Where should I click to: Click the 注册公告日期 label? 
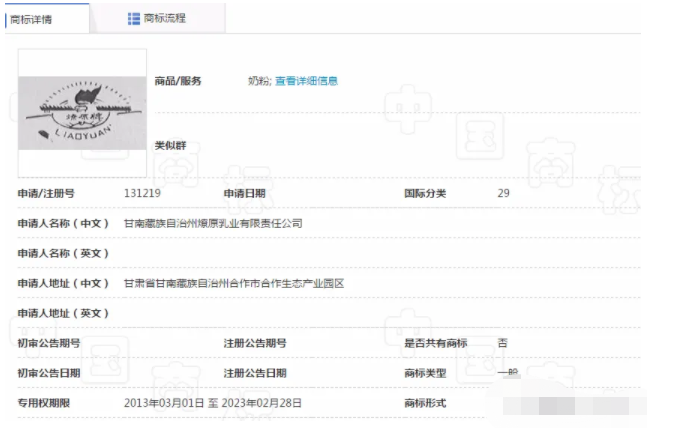click(255, 373)
